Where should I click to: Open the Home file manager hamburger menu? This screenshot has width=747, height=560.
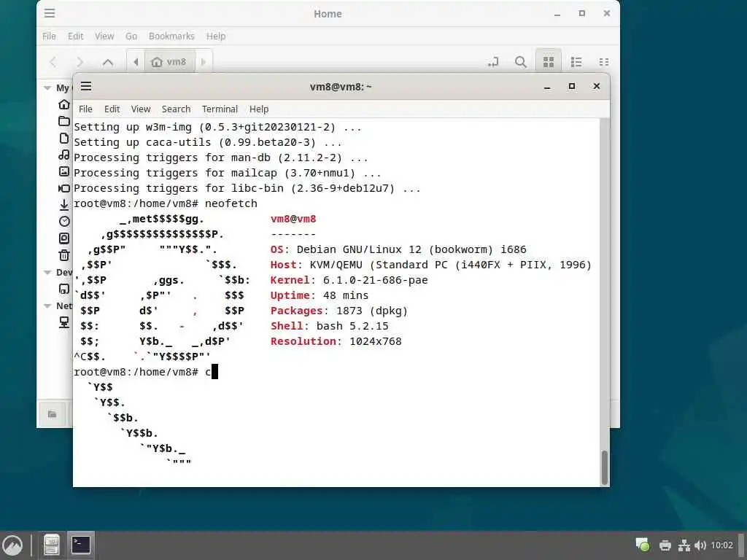click(50, 13)
